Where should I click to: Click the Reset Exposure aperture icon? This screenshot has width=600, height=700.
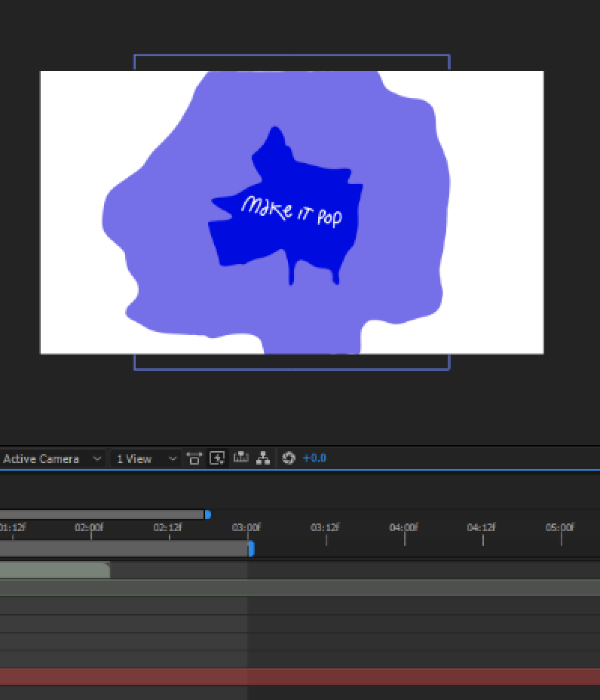pos(289,459)
